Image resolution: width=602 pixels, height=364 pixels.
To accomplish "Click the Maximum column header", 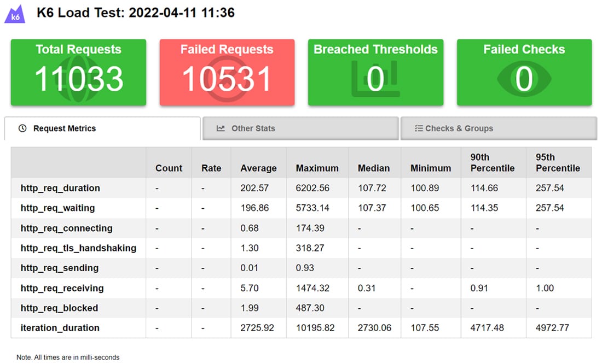I will [316, 168].
